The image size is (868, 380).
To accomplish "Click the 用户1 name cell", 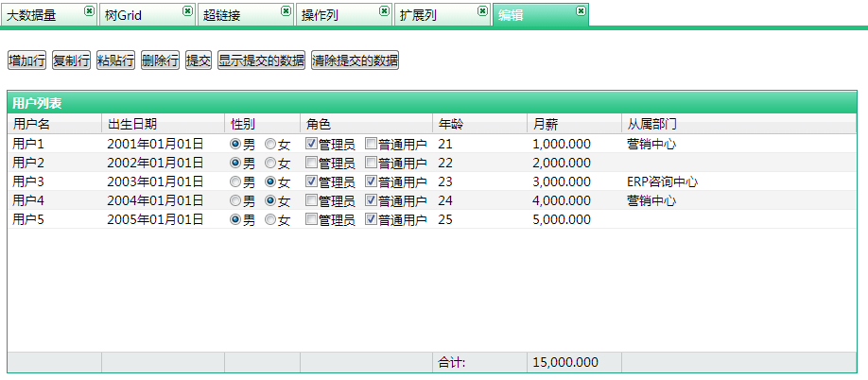I will (x=55, y=145).
